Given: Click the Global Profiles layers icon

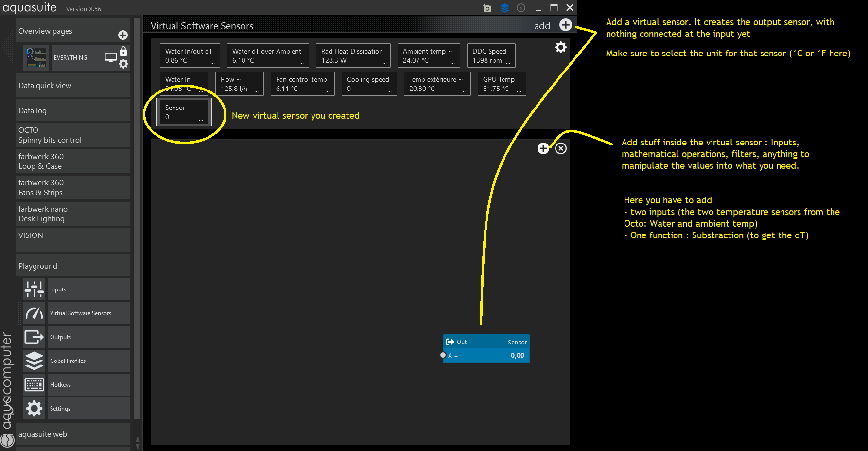Looking at the screenshot, I should coord(35,361).
